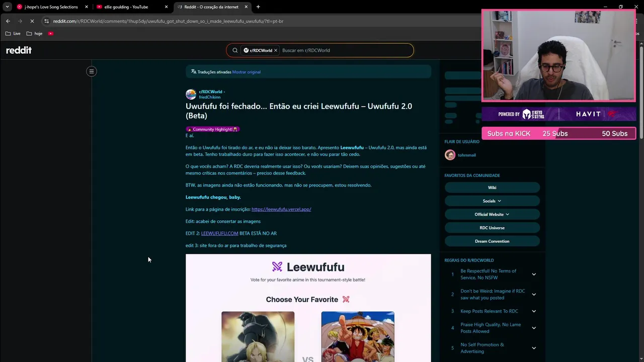Open the browser tab search dropdown arrow
644x362 pixels.
coord(7,7)
